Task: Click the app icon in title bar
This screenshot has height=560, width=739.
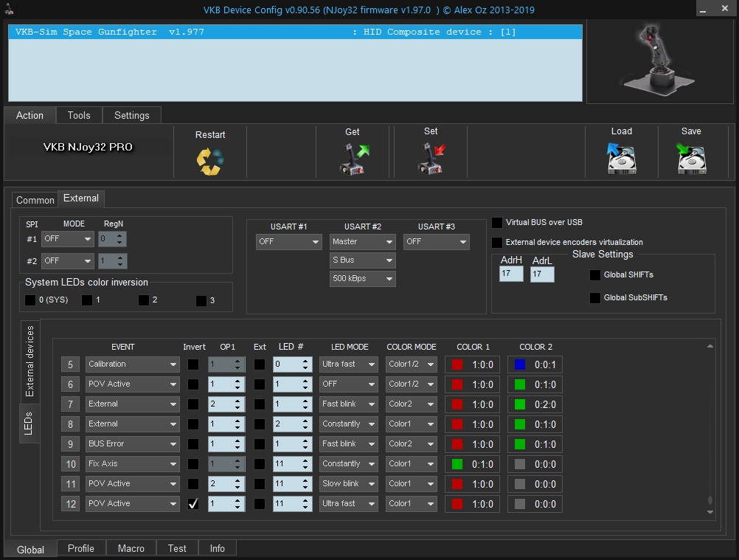Action: [x=9, y=9]
